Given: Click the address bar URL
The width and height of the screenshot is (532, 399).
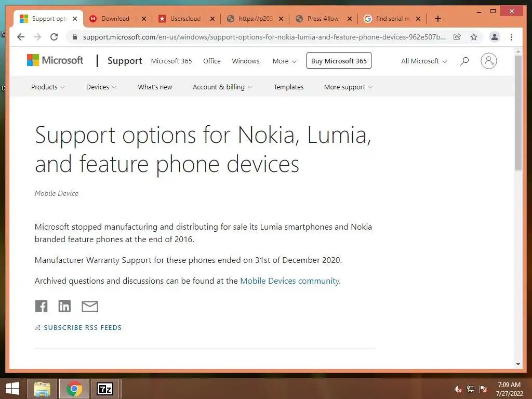Looking at the screenshot, I should tap(264, 37).
